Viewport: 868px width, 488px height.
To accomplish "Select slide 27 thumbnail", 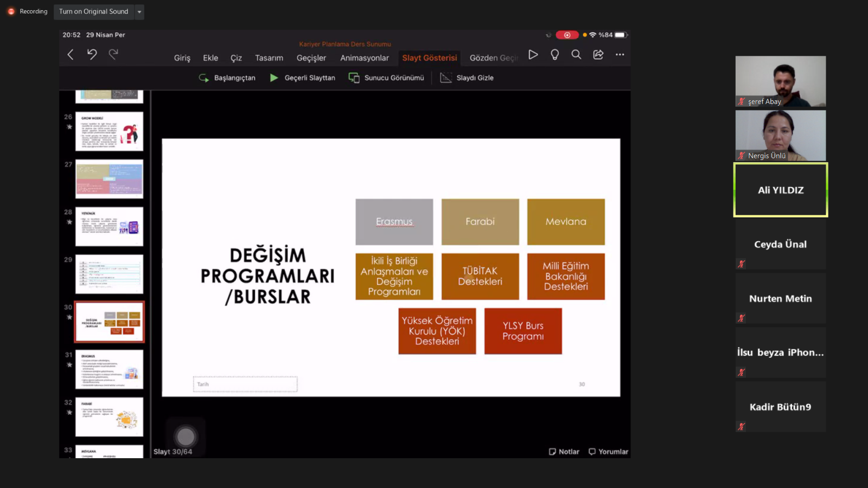I will point(109,179).
